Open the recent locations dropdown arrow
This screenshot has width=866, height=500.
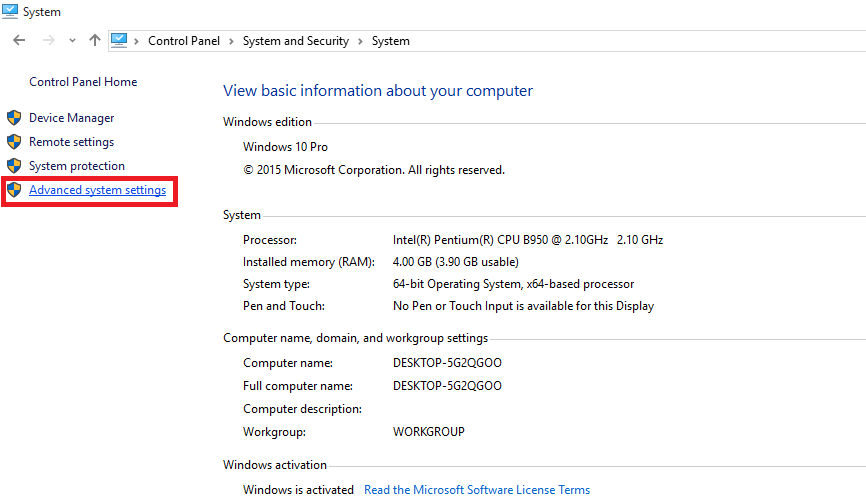coord(72,41)
